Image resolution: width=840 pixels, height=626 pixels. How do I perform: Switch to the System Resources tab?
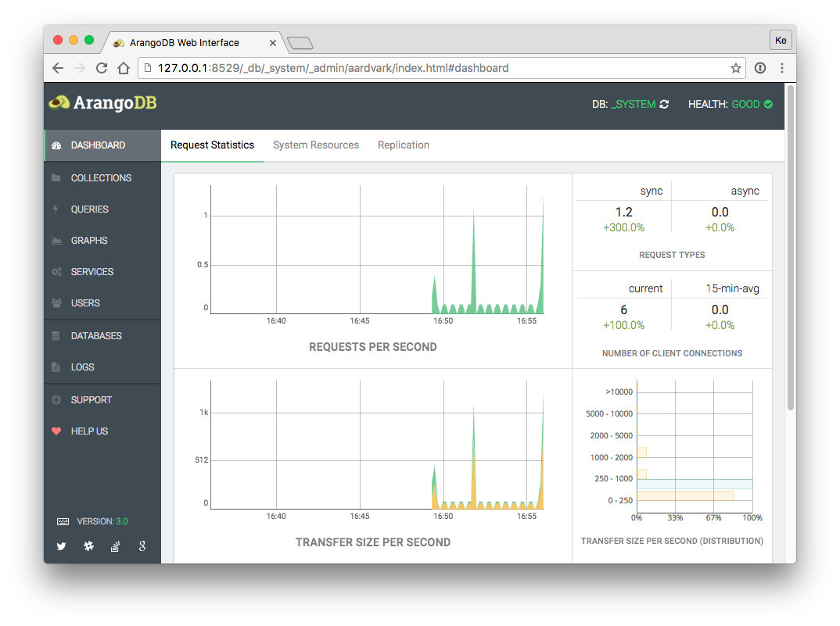[x=316, y=145]
